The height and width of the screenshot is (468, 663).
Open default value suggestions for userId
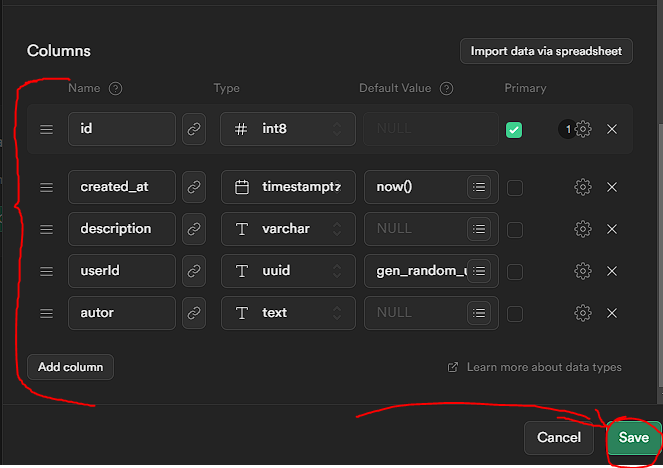click(479, 271)
